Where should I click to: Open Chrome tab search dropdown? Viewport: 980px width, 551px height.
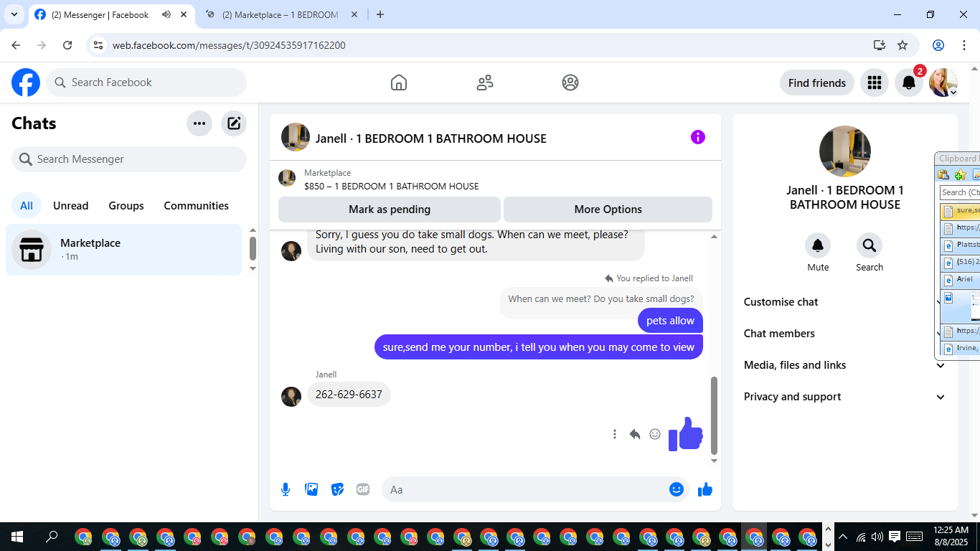tap(14, 14)
